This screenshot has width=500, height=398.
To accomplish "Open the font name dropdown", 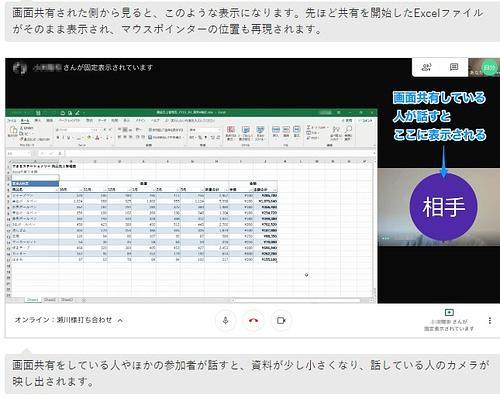I will (73, 130).
